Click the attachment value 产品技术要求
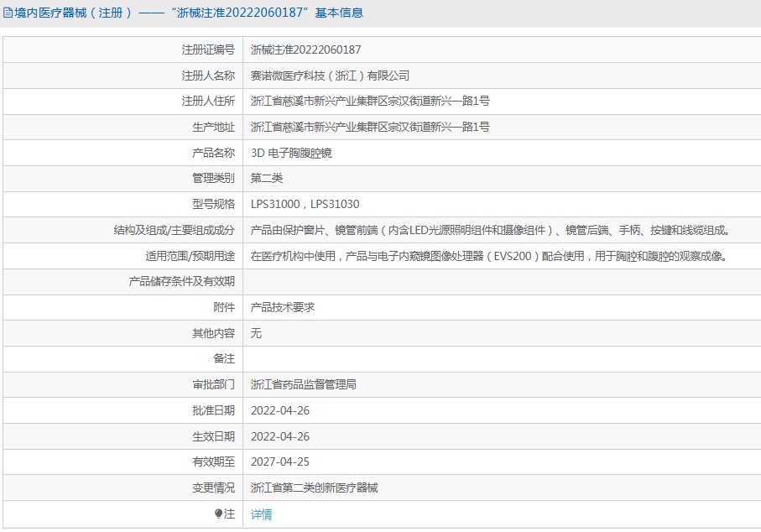 [x=283, y=307]
